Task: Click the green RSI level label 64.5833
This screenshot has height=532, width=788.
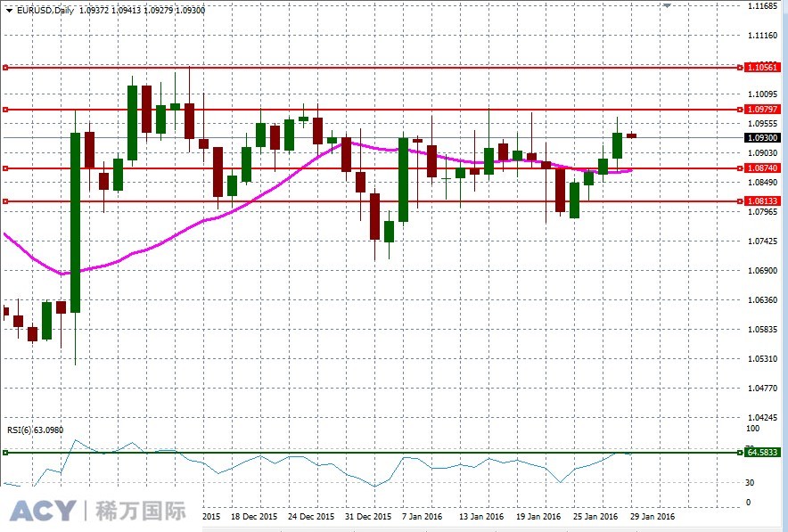Action: [x=762, y=453]
